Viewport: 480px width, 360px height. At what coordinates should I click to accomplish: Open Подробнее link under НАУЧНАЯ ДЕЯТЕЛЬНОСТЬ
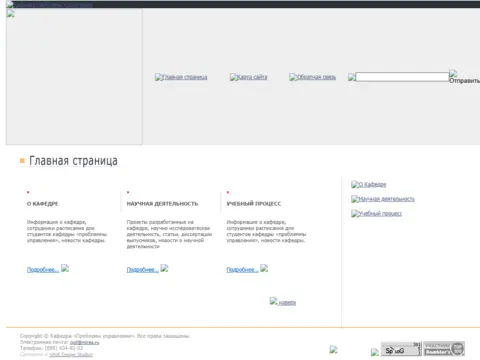[x=142, y=270]
